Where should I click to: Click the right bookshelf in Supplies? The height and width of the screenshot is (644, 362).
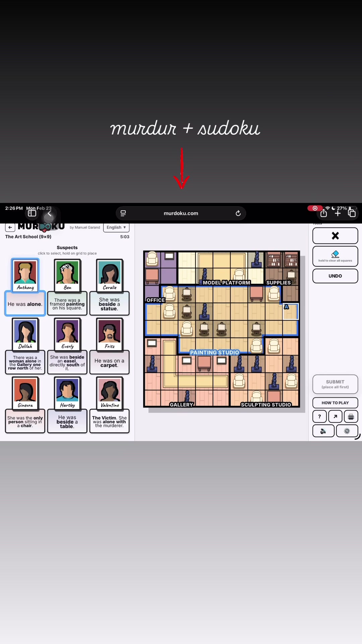291,259
